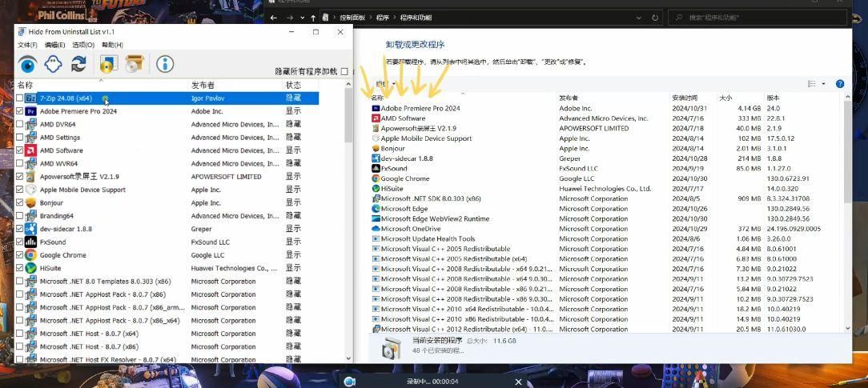Click the FxSound icon in hide list
The width and height of the screenshot is (868, 388).
pos(31,242)
